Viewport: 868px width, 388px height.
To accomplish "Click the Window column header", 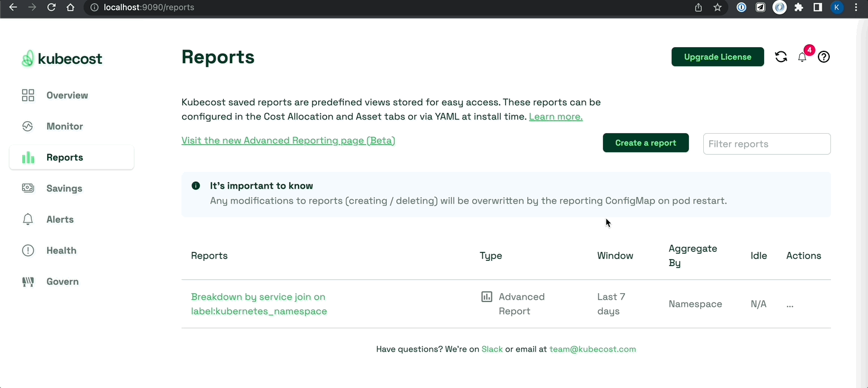I will (x=615, y=255).
